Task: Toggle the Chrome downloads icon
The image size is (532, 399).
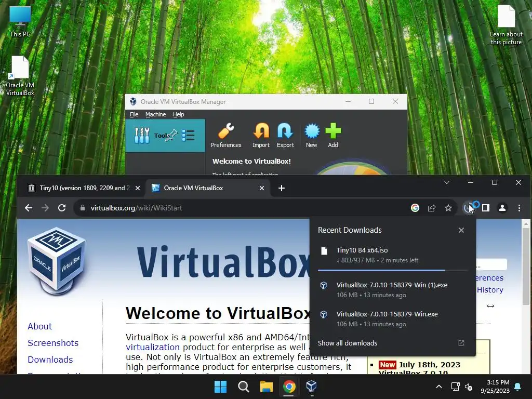Action: pyautogui.click(x=468, y=208)
